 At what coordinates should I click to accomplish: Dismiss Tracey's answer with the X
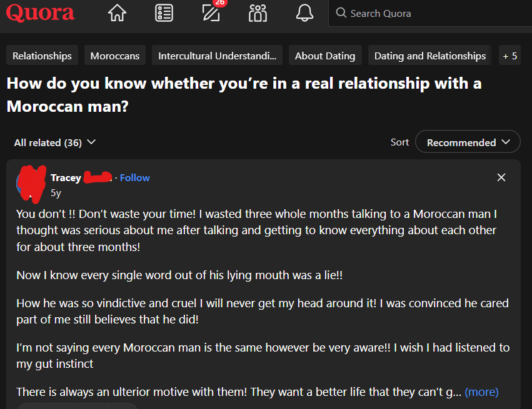[x=501, y=177]
